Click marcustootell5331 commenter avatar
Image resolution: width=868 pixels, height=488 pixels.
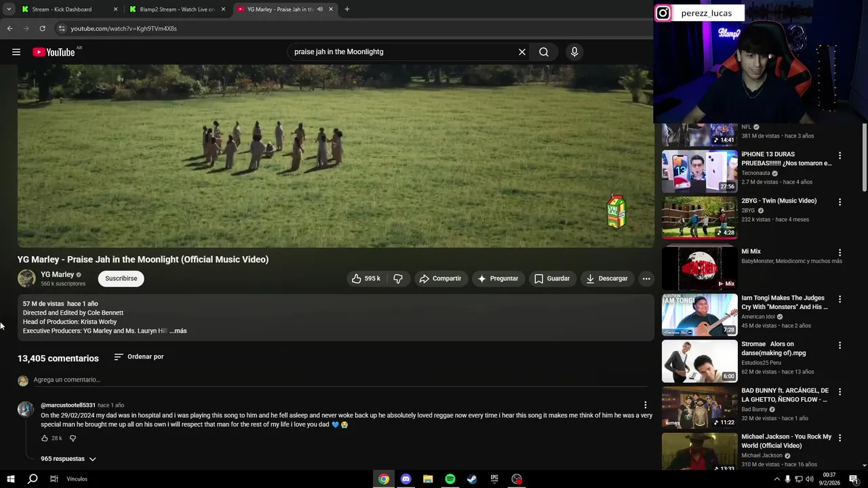click(x=26, y=409)
